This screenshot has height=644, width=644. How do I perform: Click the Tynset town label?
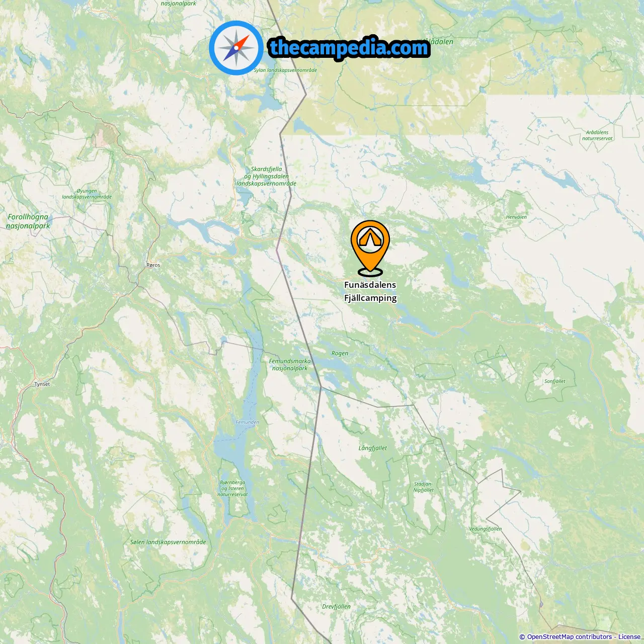[42, 384]
